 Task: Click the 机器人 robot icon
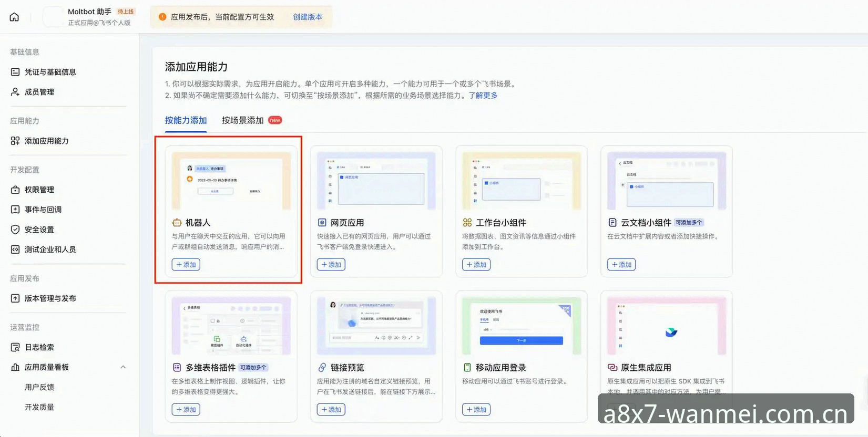click(177, 223)
